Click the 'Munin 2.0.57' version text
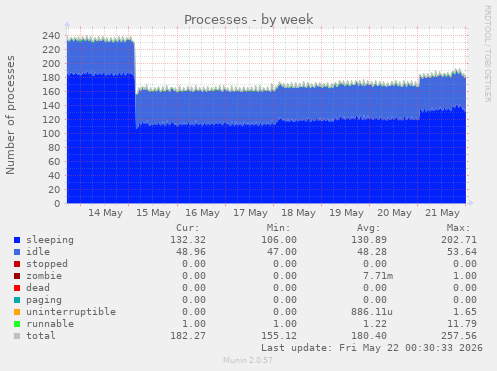 pos(248,360)
